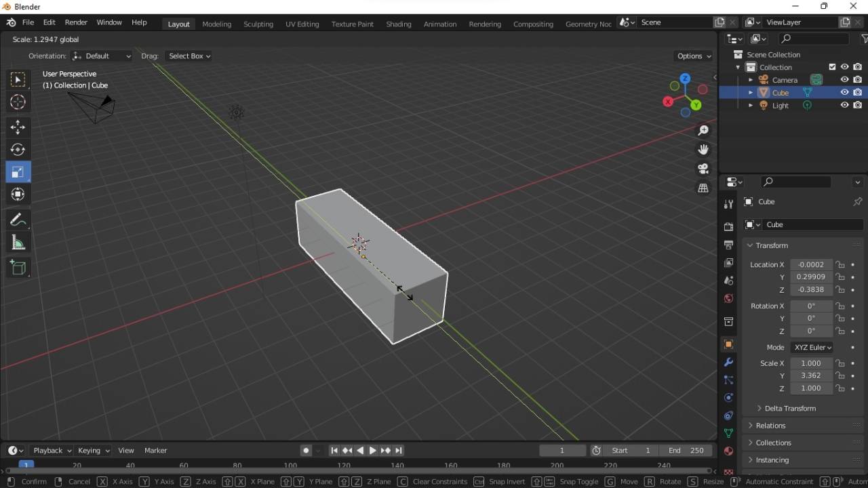The width and height of the screenshot is (868, 488).
Task: Open the Modeling workspace tab
Action: [216, 24]
